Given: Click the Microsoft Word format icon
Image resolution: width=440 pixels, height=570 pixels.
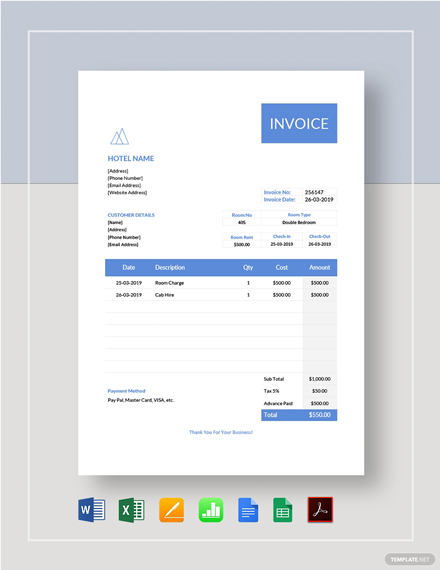Looking at the screenshot, I should [x=92, y=510].
